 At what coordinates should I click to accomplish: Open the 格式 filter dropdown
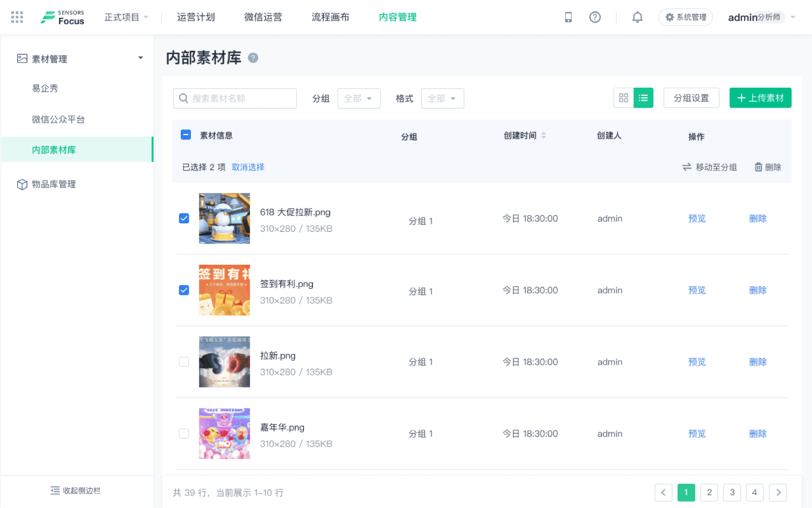(442, 98)
